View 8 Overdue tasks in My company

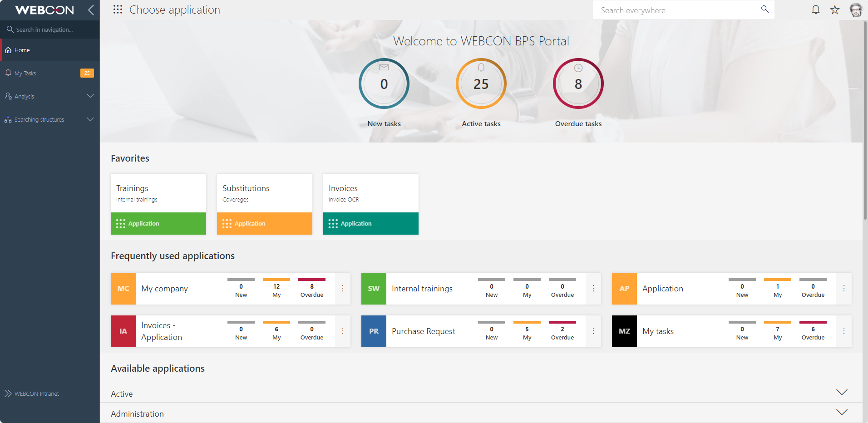[312, 289]
